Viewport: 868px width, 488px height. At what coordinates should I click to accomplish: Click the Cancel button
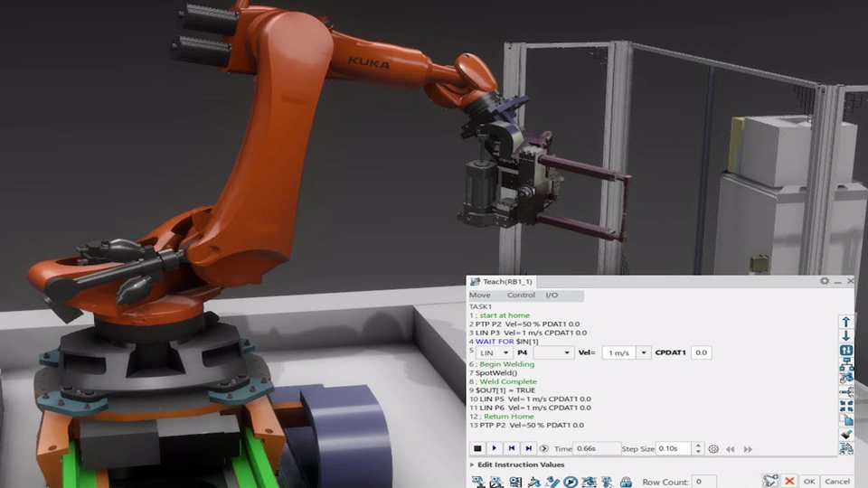(836, 482)
